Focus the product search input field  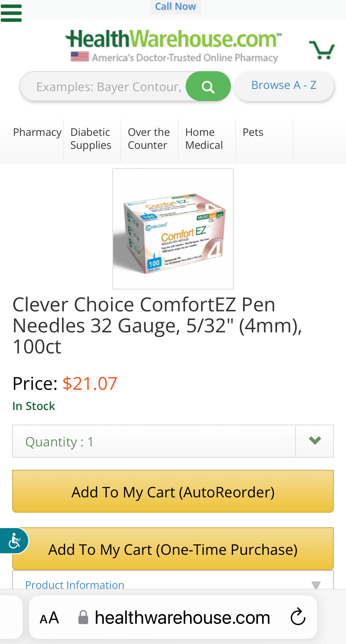108,87
